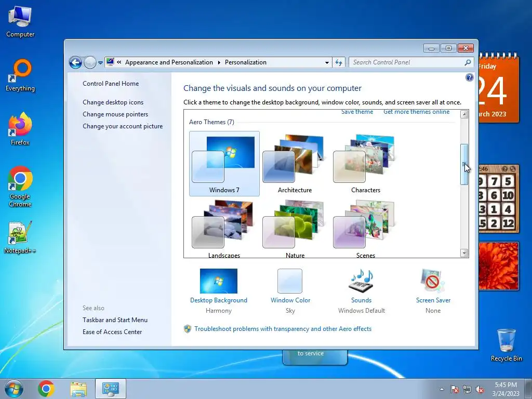Click the Aero troubleshoot shield icon

[x=187, y=329]
